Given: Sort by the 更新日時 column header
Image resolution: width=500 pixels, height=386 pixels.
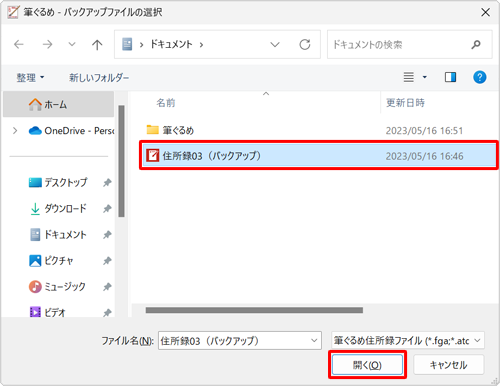Looking at the screenshot, I should [x=405, y=103].
